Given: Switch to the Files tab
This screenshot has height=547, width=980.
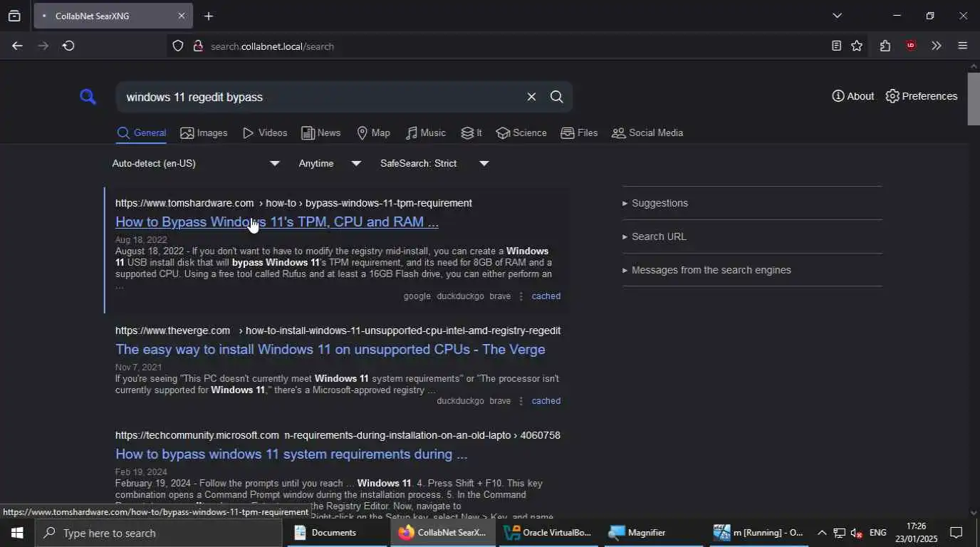Looking at the screenshot, I should click(x=579, y=133).
